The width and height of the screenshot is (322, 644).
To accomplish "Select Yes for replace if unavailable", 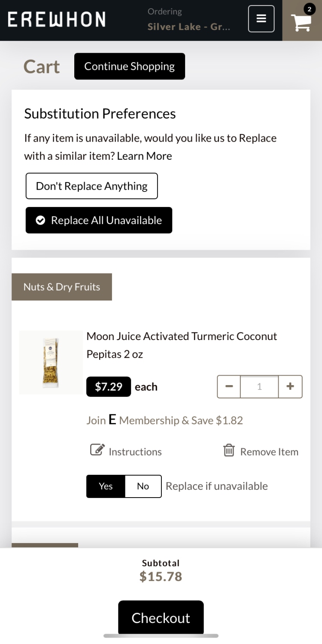I will [106, 486].
